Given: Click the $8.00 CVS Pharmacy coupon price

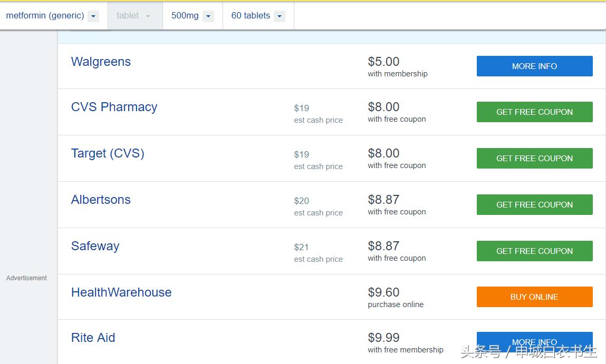Looking at the screenshot, I should click(383, 107).
